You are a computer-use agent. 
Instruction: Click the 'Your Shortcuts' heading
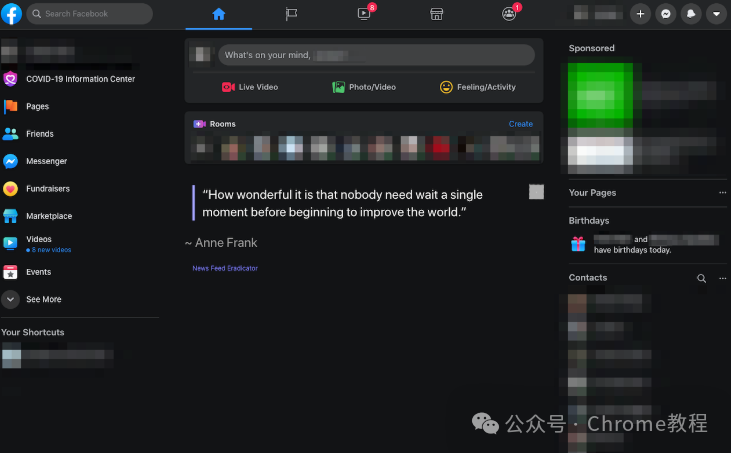pyautogui.click(x=33, y=332)
